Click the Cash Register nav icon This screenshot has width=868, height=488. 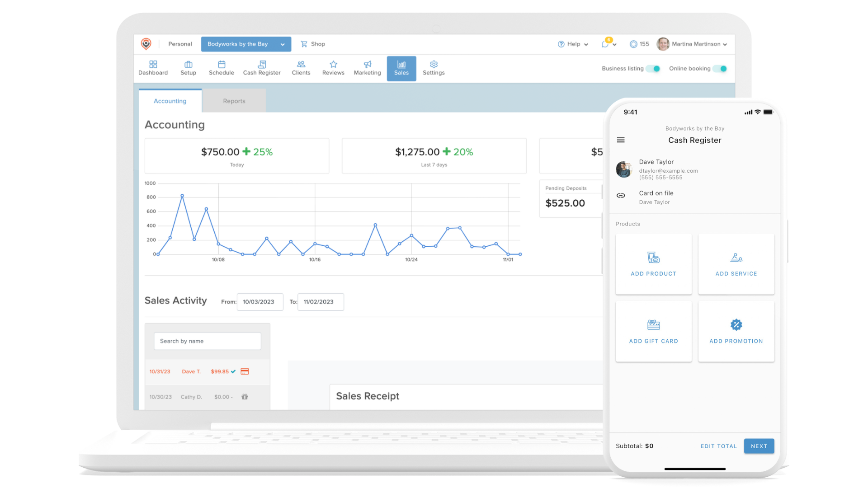pos(262,65)
